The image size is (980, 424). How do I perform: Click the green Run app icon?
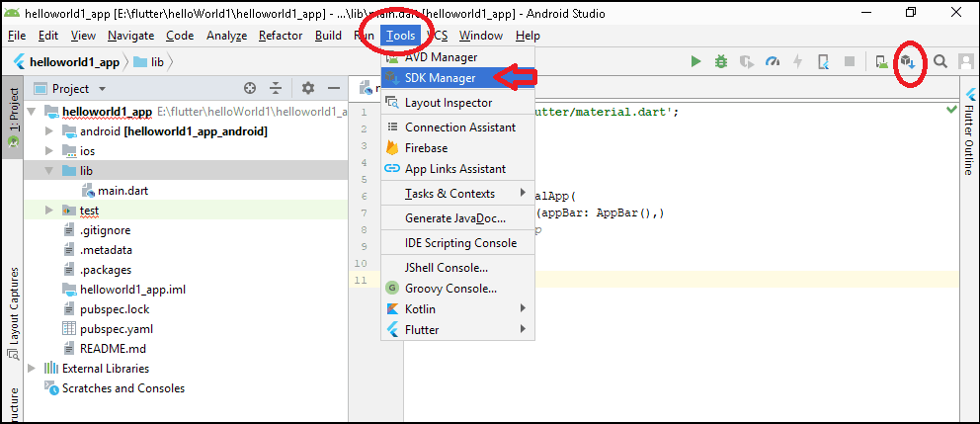click(x=695, y=61)
